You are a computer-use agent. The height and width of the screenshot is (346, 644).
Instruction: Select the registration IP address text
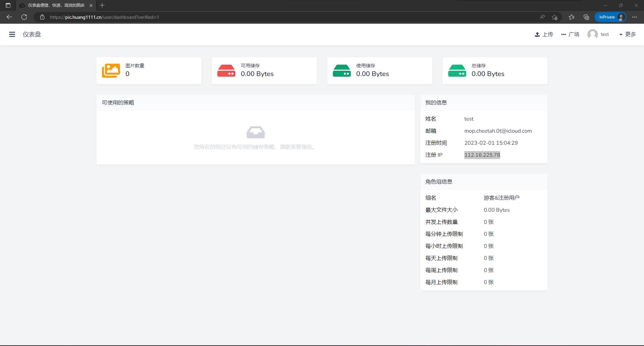pyautogui.click(x=482, y=155)
